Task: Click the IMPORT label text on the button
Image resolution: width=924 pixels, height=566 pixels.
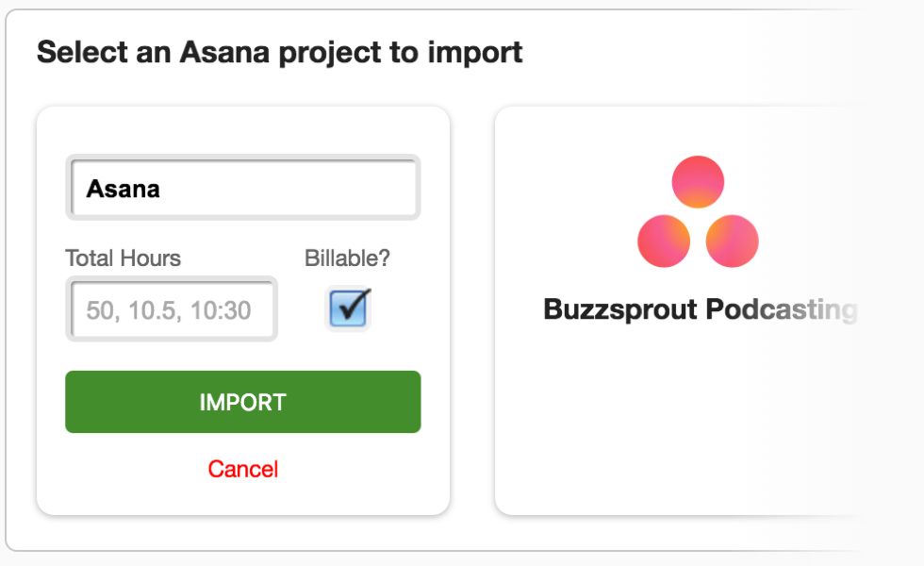Action: click(x=243, y=403)
